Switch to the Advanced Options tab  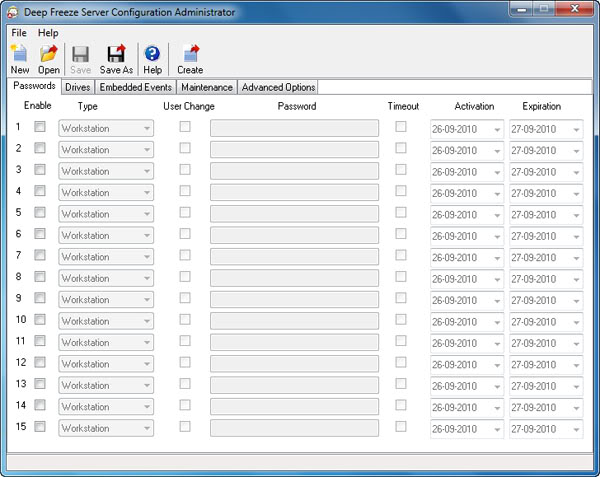pos(278,87)
